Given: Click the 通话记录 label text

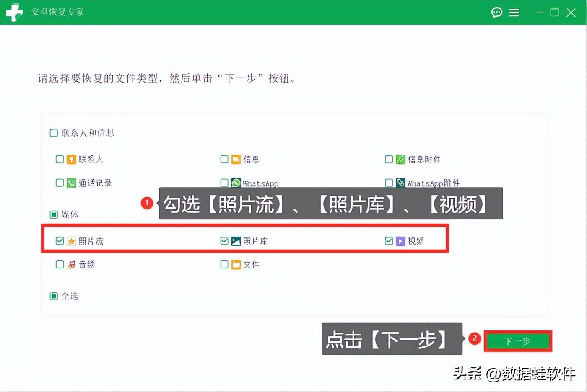Looking at the screenshot, I should pos(95,183).
